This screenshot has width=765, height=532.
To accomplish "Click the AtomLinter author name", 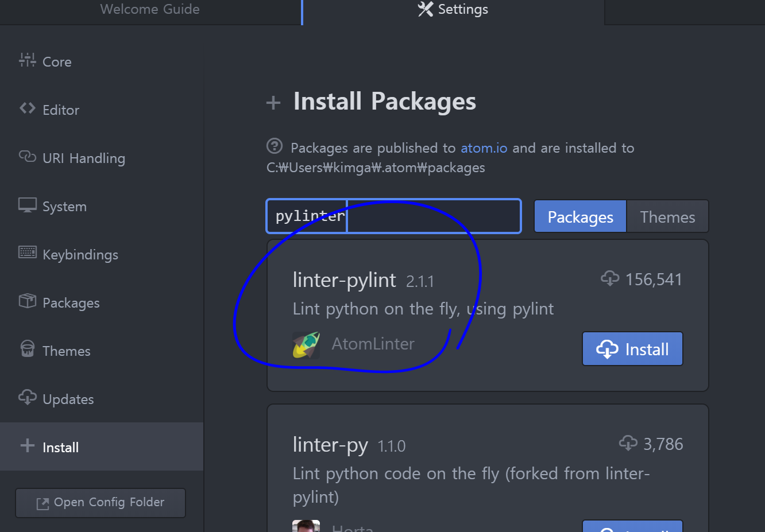I will 373,344.
